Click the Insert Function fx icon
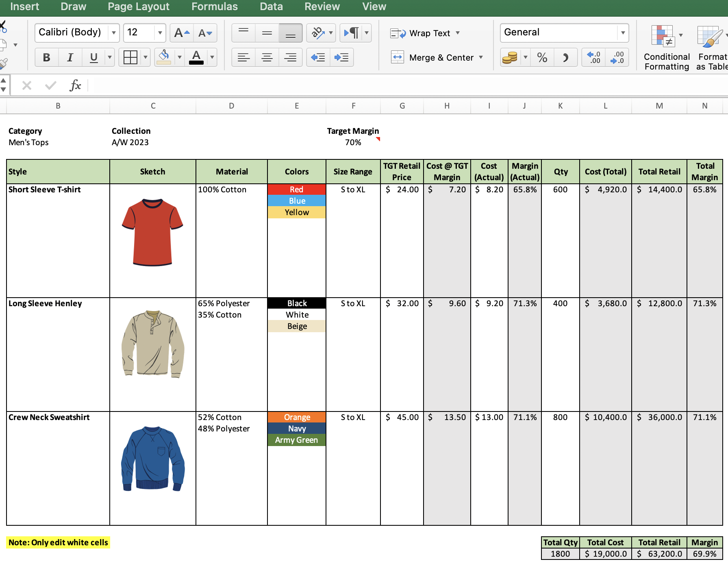This screenshot has height=566, width=728. tap(75, 85)
